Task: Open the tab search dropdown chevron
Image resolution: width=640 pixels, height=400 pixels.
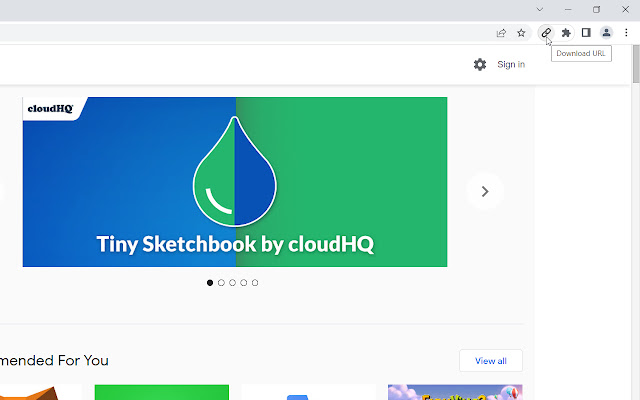Action: tap(540, 9)
